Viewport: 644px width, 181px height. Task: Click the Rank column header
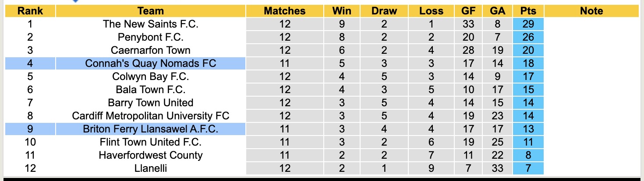pyautogui.click(x=30, y=11)
